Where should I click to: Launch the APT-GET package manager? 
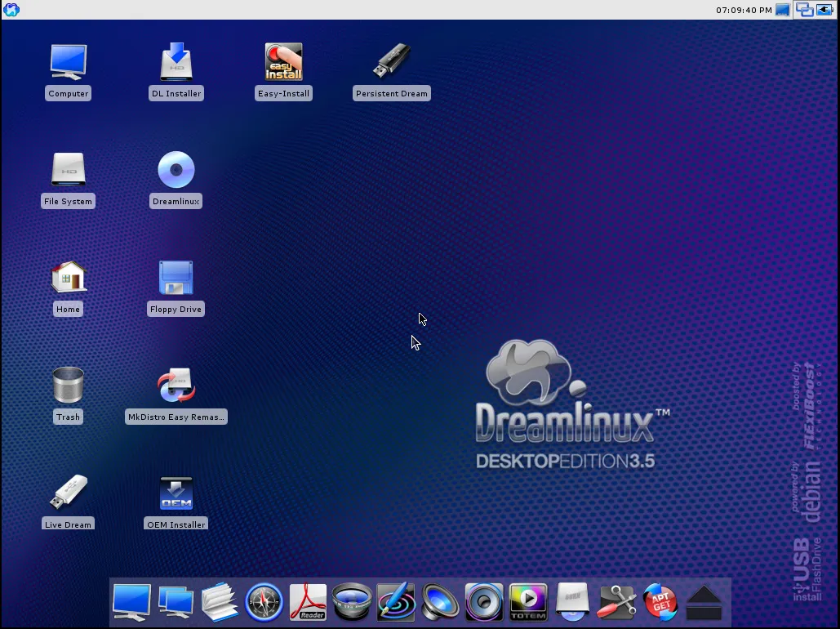point(660,602)
